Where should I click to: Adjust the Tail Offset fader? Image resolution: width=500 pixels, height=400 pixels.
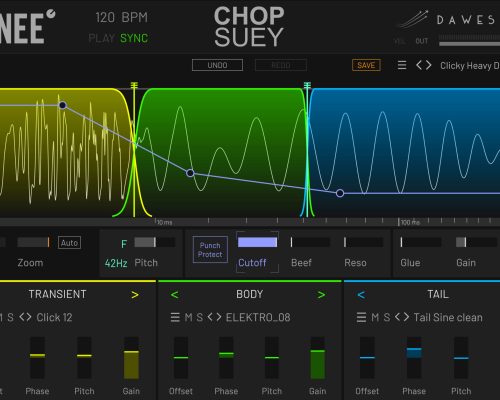coord(367,357)
